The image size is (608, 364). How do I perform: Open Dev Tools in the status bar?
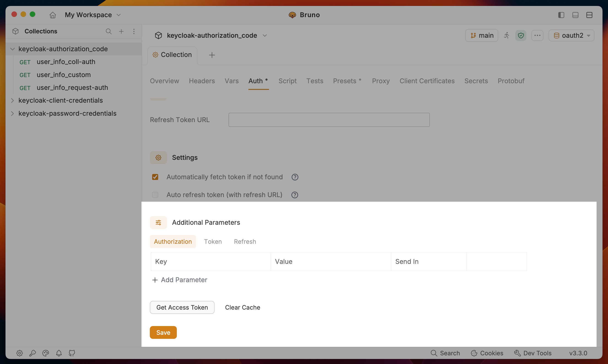coord(533,353)
